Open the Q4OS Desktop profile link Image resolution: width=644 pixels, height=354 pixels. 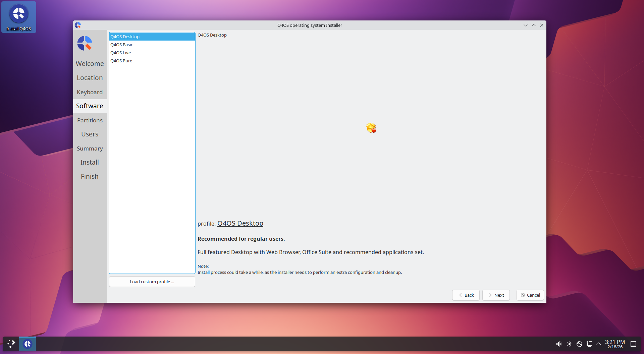[x=240, y=223]
